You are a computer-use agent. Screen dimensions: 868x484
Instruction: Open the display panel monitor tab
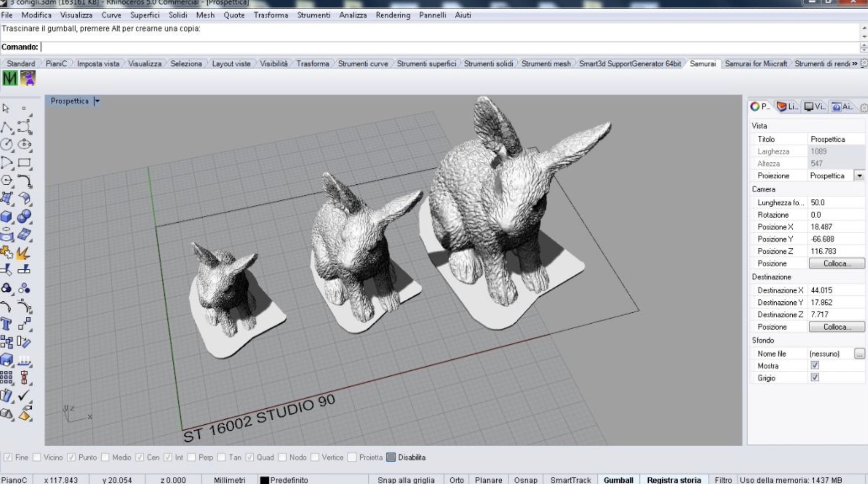click(x=815, y=107)
